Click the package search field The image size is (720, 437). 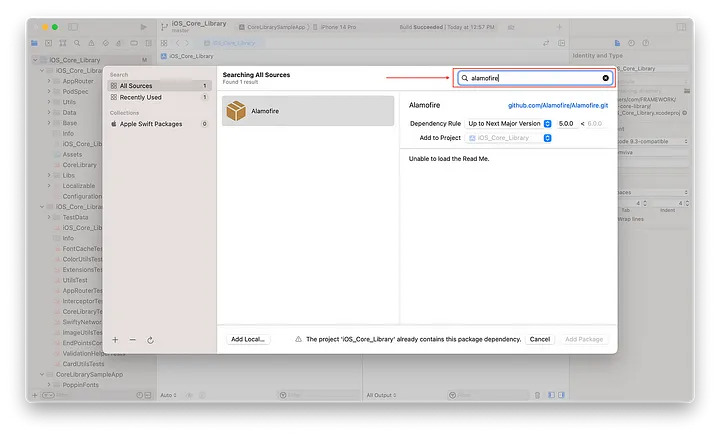530,77
